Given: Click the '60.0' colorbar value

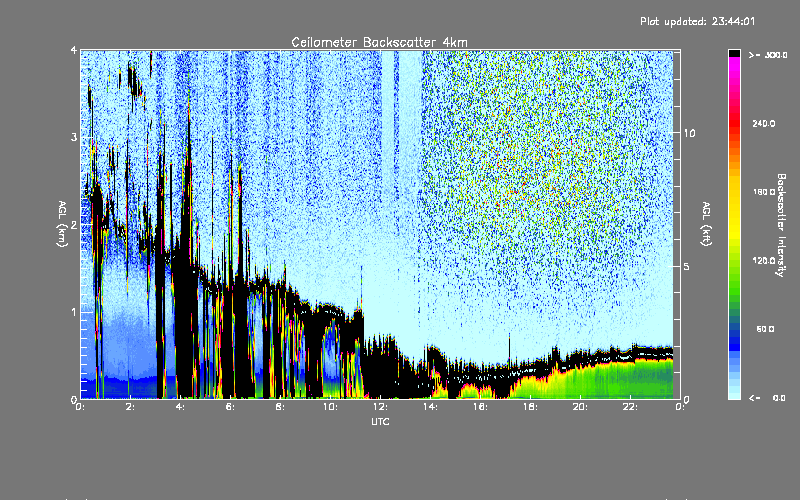Looking at the screenshot, I should (x=765, y=329).
